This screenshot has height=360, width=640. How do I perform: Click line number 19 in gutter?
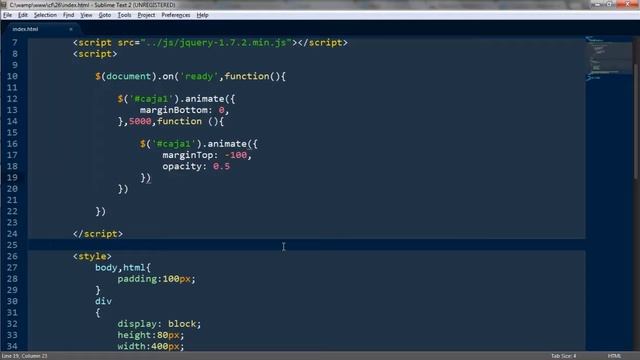tap(12, 178)
